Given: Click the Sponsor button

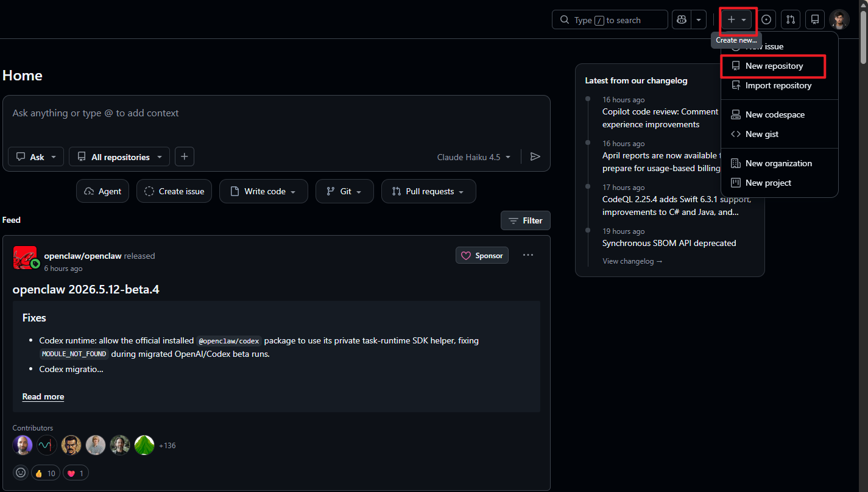Looking at the screenshot, I should 482,255.
